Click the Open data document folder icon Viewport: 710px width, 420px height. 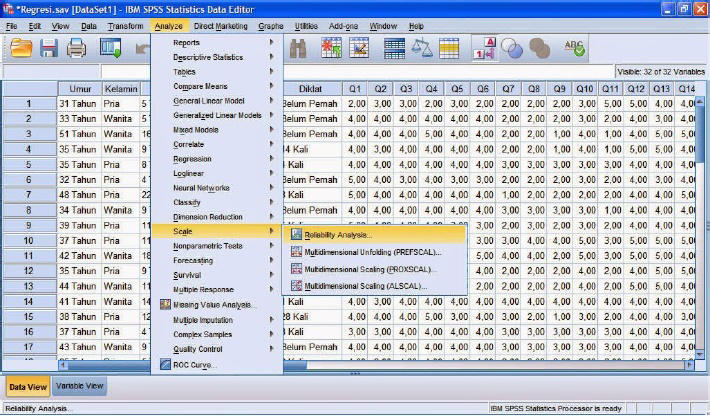point(17,48)
